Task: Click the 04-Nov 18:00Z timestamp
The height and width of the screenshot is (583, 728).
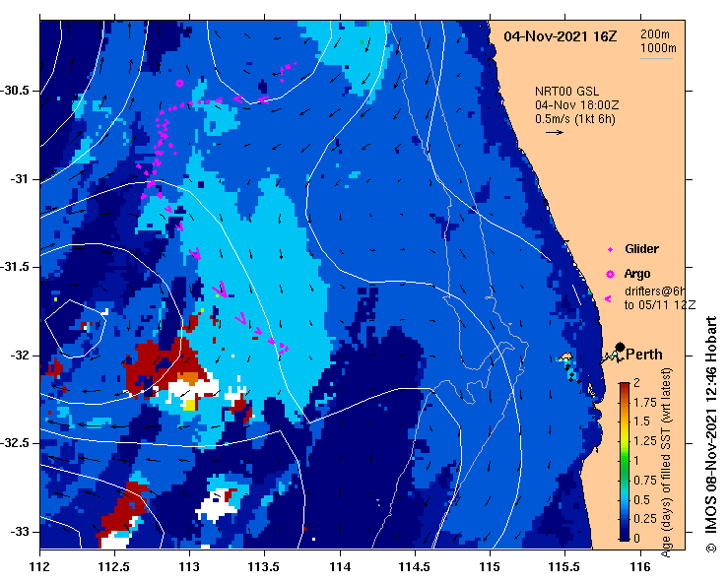Action: 576,105
